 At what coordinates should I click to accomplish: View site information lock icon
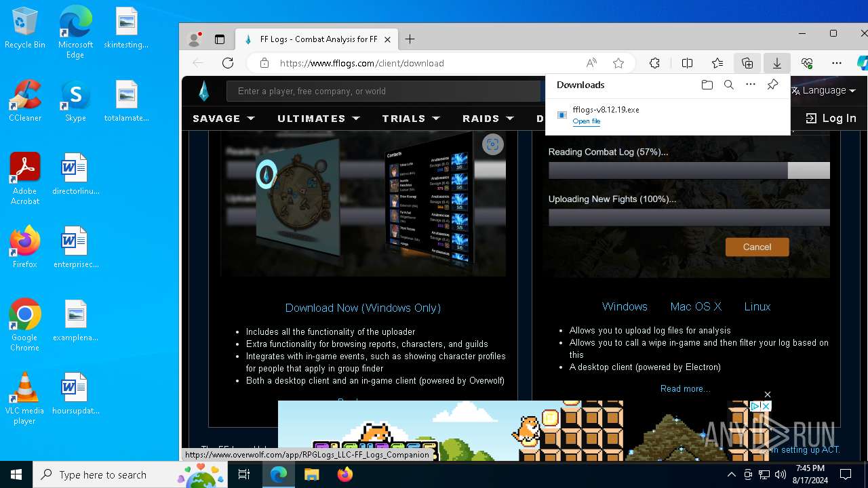coord(264,63)
